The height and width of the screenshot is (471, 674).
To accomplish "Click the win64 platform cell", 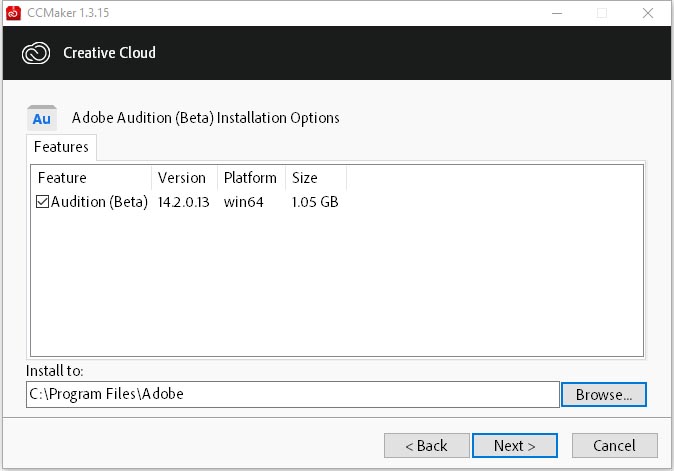I will click(244, 202).
